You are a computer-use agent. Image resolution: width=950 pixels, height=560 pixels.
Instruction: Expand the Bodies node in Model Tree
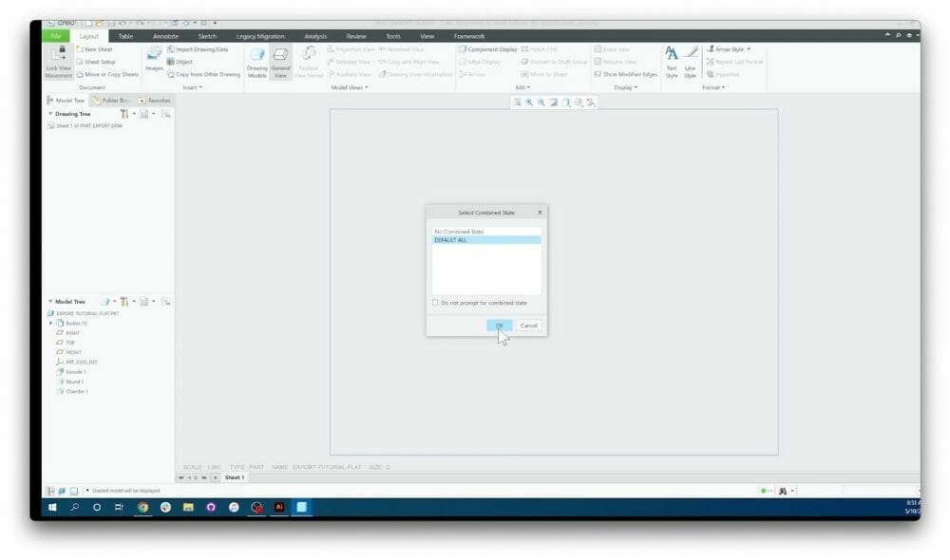pos(49,322)
